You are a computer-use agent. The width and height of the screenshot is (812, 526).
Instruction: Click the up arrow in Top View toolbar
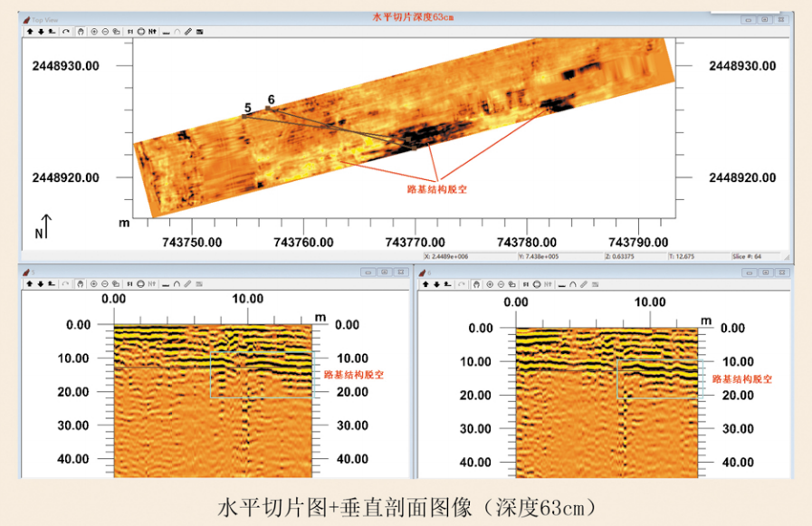30,32
